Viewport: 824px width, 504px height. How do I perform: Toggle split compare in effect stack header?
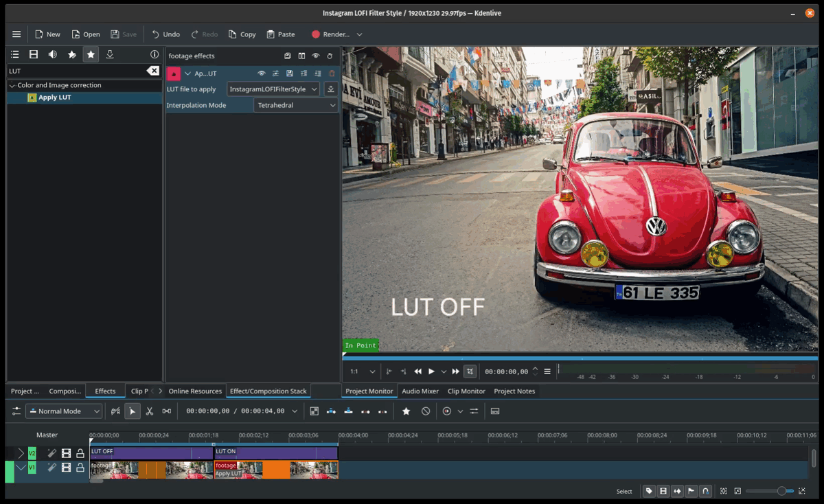[301, 56]
